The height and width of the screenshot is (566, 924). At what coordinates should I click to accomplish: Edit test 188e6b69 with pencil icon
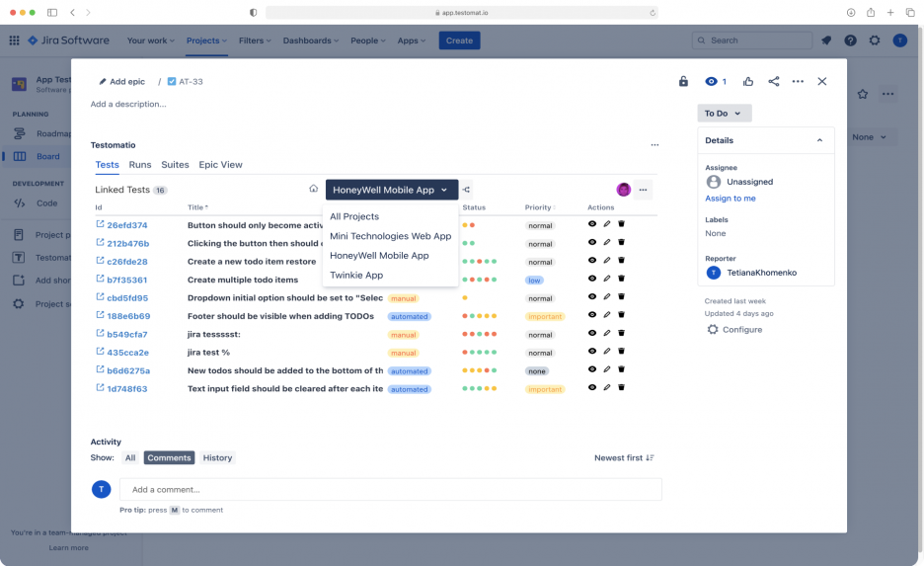coord(607,315)
